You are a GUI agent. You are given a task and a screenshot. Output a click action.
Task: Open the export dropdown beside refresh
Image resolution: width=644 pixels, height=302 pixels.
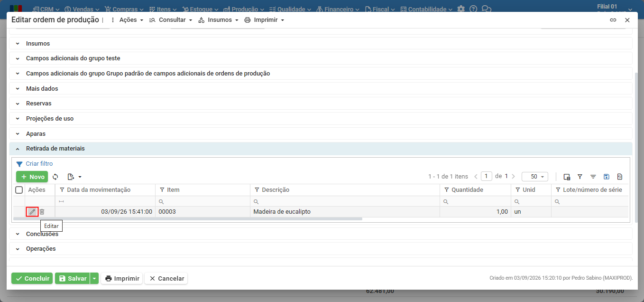pyautogui.click(x=74, y=177)
